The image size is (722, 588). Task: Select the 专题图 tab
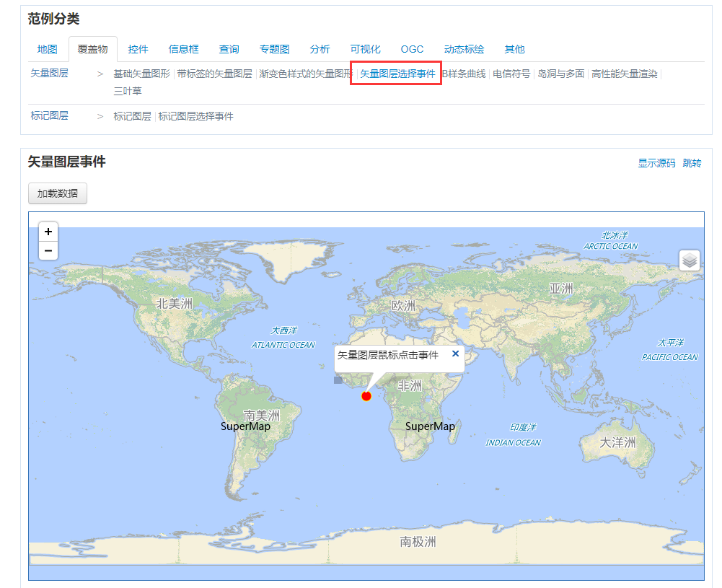click(x=274, y=49)
